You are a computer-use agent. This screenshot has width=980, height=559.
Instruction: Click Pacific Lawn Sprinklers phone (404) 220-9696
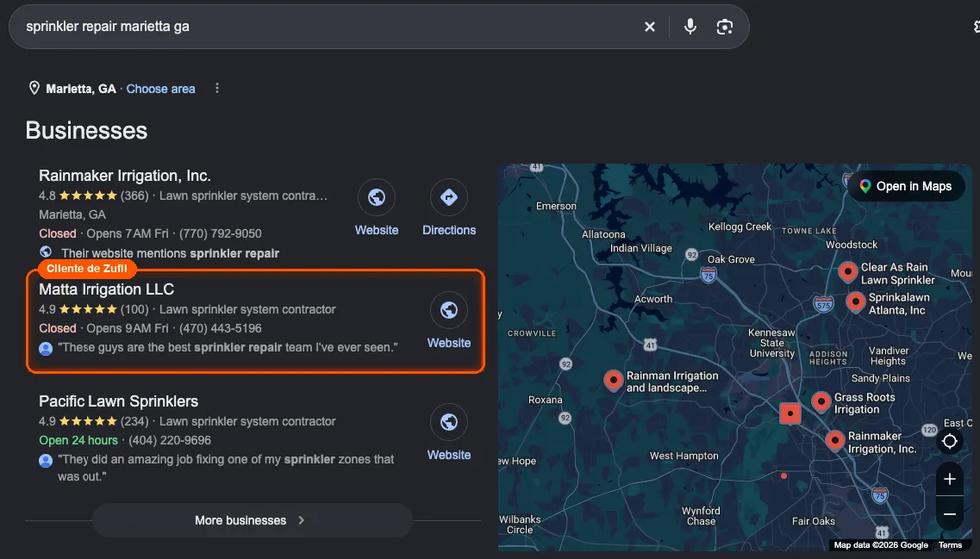[x=170, y=440]
